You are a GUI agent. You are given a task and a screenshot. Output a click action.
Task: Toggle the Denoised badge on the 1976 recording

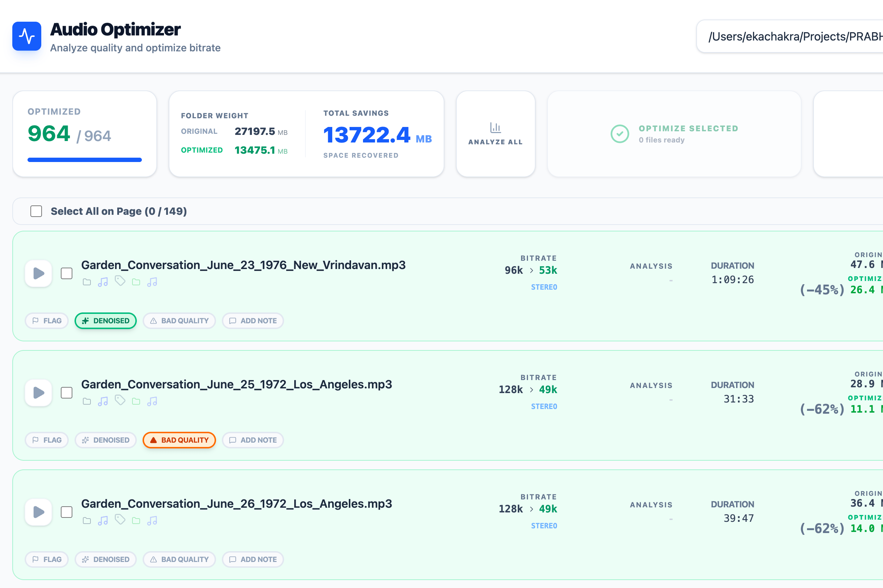pos(105,321)
